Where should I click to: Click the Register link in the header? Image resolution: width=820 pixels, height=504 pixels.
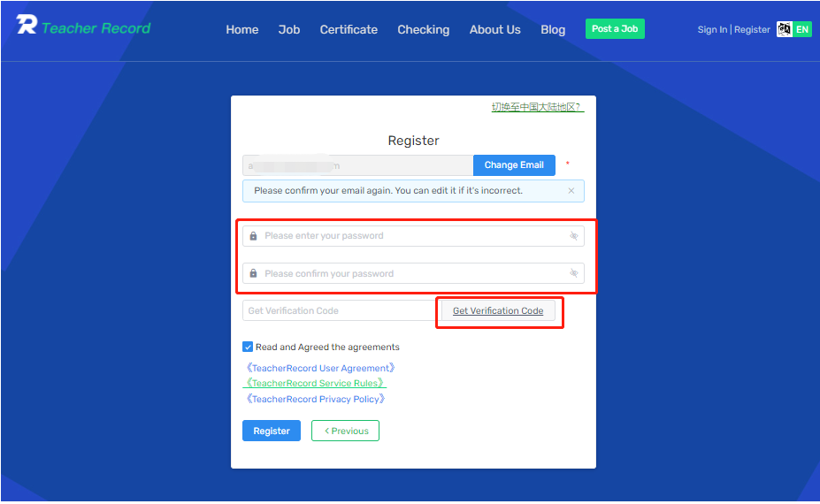752,30
